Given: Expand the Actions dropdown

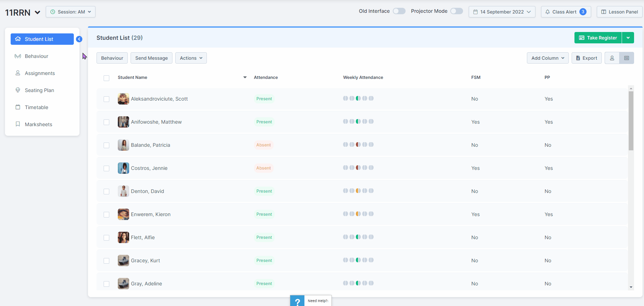Looking at the screenshot, I should [191, 58].
